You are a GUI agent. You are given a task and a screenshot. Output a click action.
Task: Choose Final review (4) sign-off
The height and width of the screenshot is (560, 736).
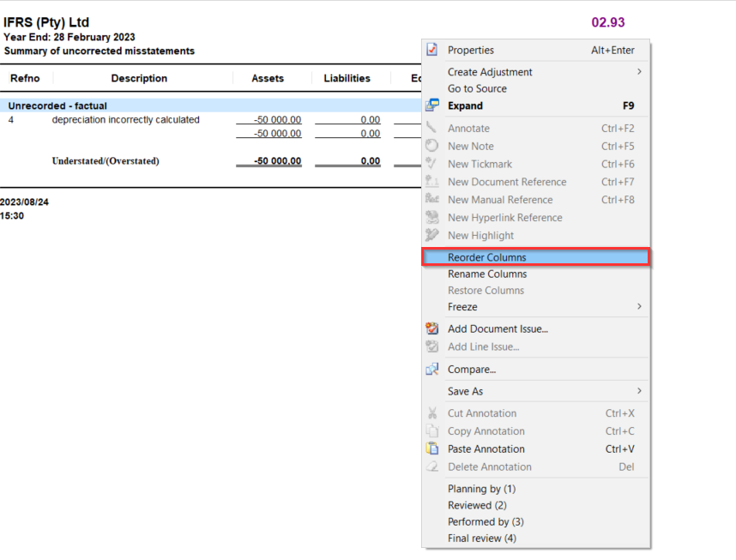(x=481, y=539)
